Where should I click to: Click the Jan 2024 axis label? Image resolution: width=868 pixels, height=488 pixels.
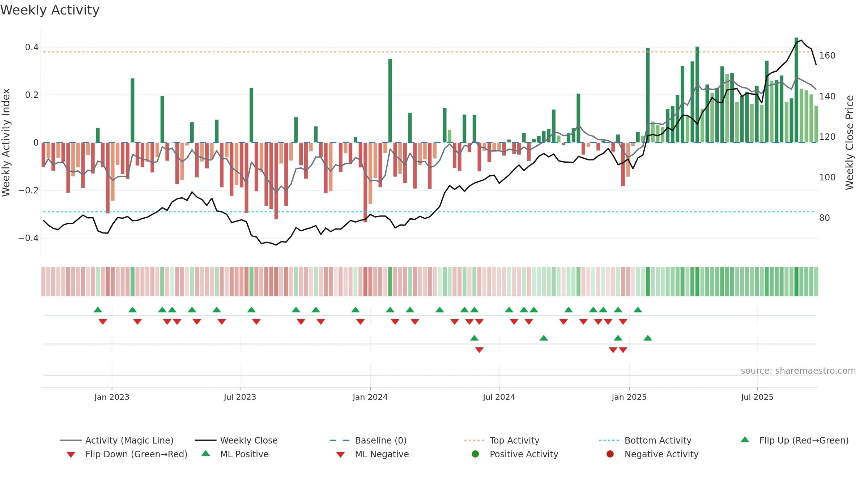pos(370,397)
